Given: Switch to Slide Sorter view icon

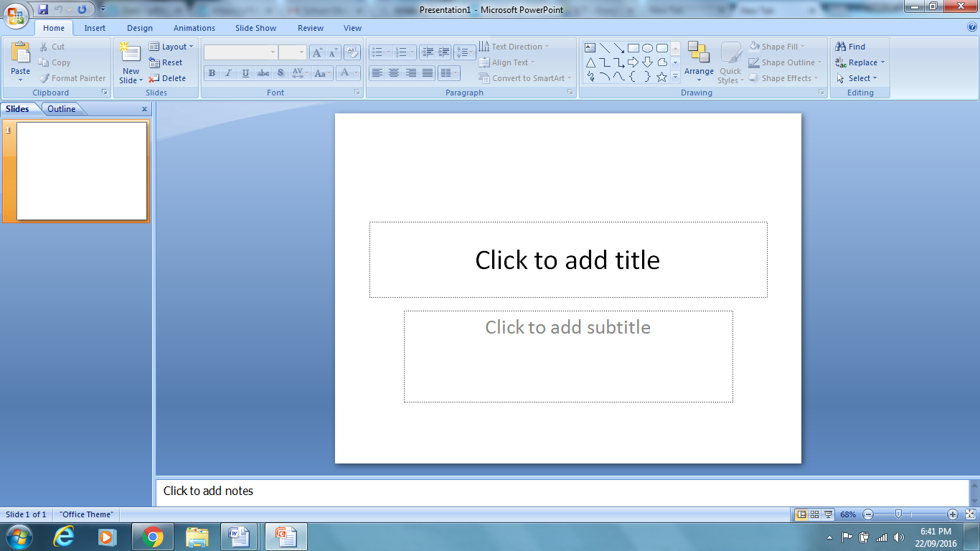Looking at the screenshot, I should (x=815, y=514).
